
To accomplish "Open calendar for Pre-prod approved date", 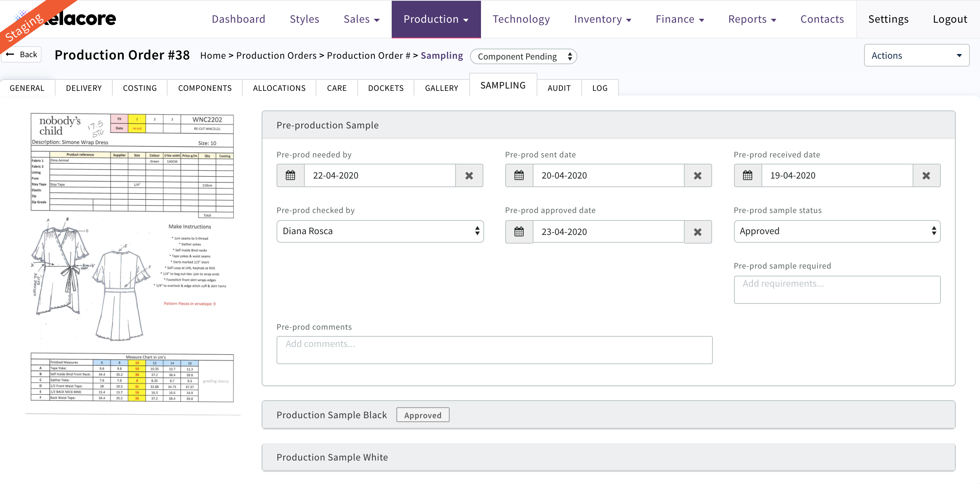I will pyautogui.click(x=519, y=232).
